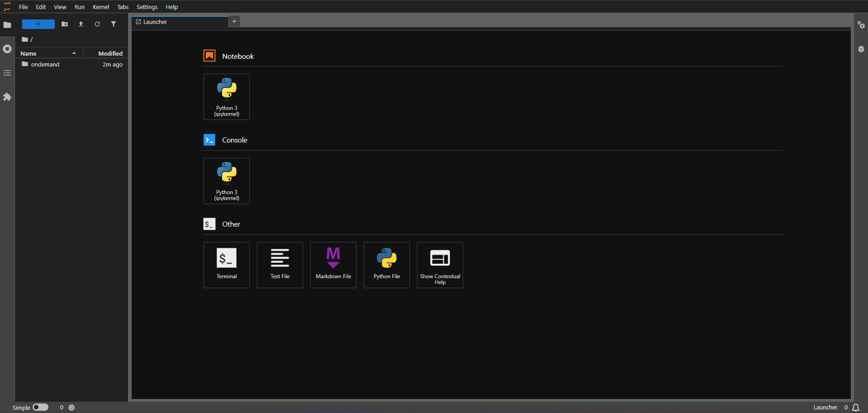The width and height of the screenshot is (868, 413).
Task: Expand the ondemand folder
Action: (x=45, y=64)
